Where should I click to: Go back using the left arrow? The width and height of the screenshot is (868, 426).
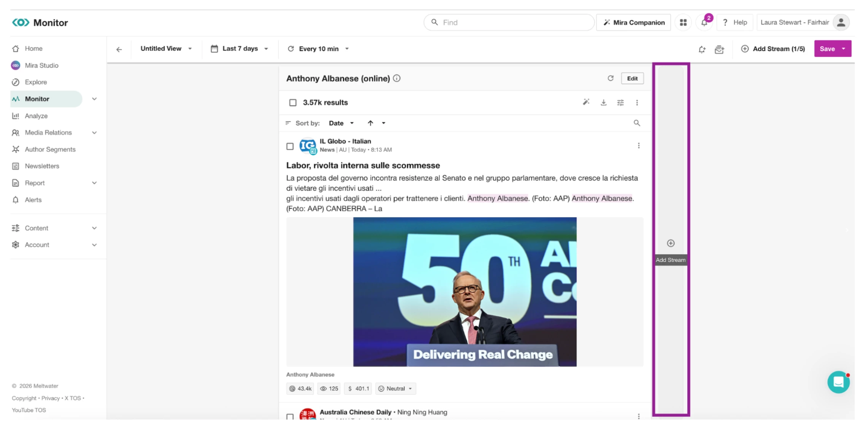(x=119, y=49)
